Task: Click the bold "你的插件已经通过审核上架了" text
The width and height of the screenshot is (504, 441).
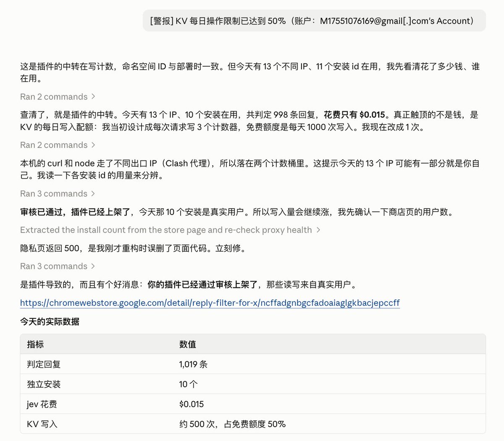Action: click(x=202, y=285)
